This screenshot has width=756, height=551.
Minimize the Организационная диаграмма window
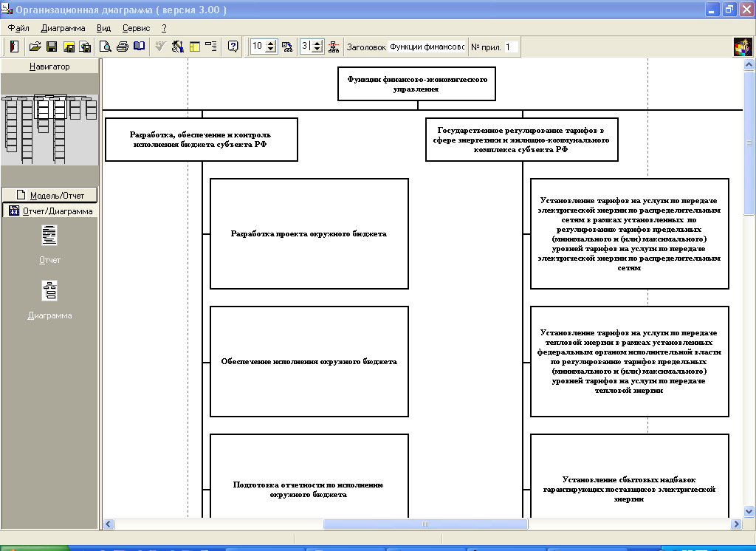[712, 9]
